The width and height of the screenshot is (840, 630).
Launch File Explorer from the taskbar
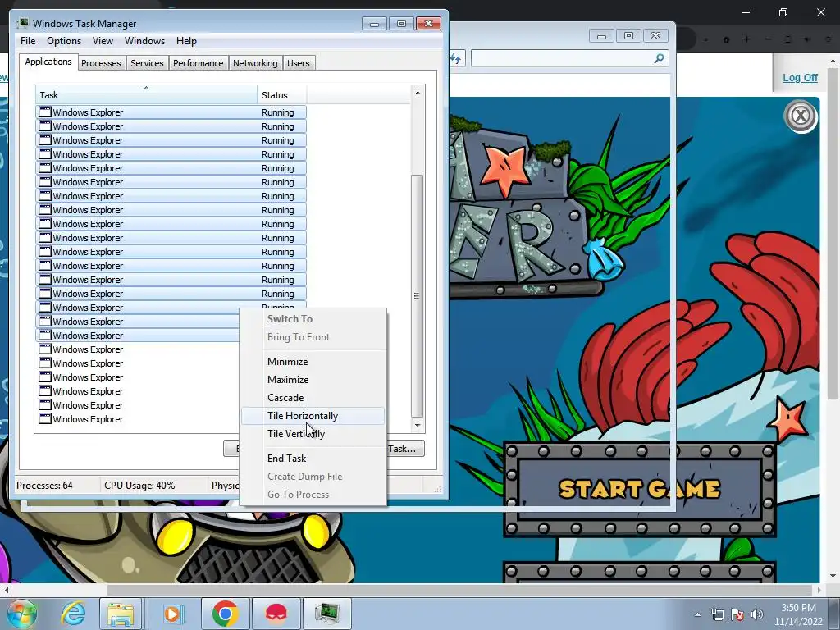(121, 614)
